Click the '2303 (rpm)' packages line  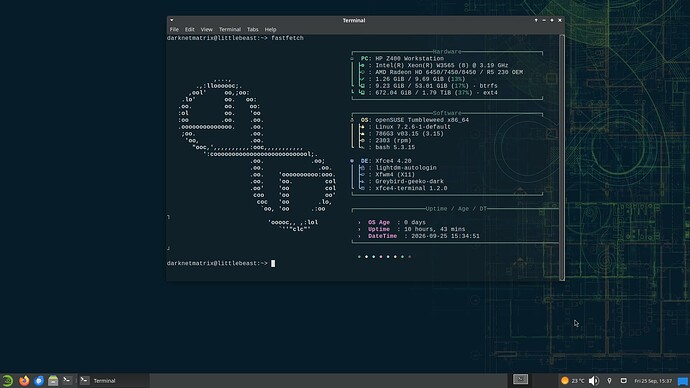click(393, 141)
